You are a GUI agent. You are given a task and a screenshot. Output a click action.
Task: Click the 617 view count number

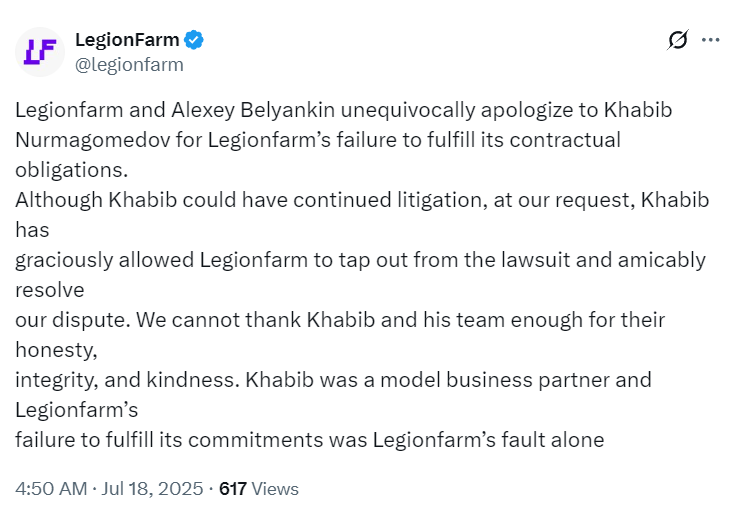point(233,489)
